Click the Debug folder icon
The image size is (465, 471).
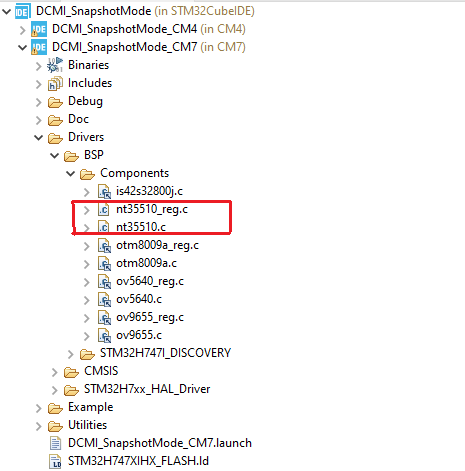point(55,102)
